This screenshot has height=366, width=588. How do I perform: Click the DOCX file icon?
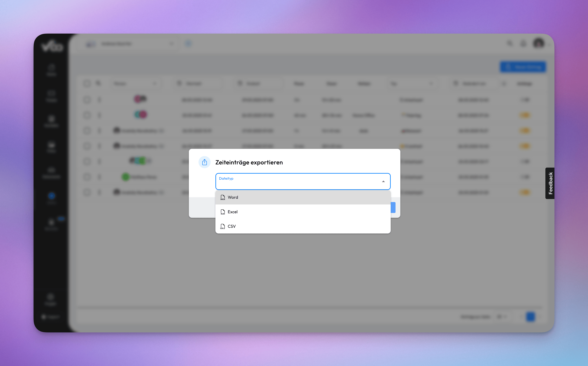tap(223, 198)
